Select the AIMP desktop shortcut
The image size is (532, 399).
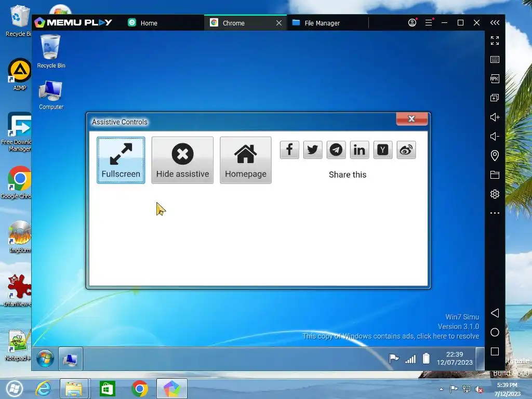19,75
